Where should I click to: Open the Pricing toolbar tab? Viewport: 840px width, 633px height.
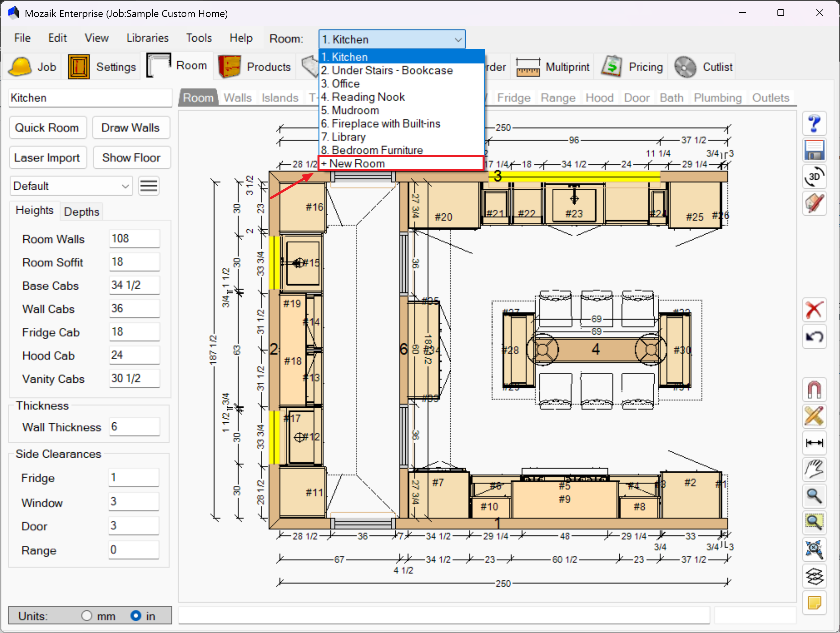coord(633,67)
